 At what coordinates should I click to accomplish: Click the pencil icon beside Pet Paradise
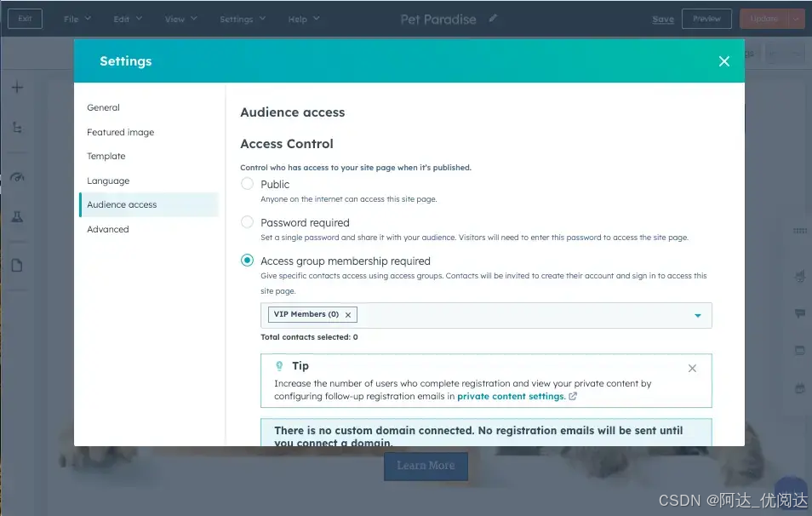coord(493,19)
